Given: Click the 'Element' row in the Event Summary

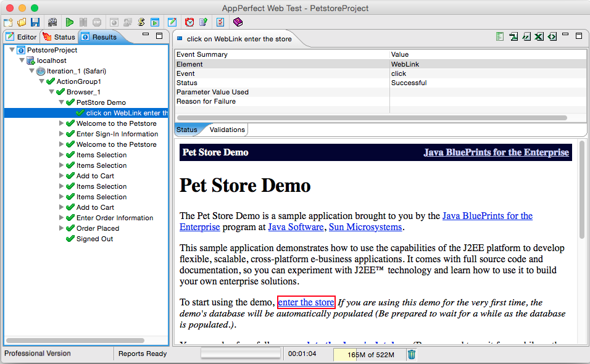Looking at the screenshot, I should 380,64.
